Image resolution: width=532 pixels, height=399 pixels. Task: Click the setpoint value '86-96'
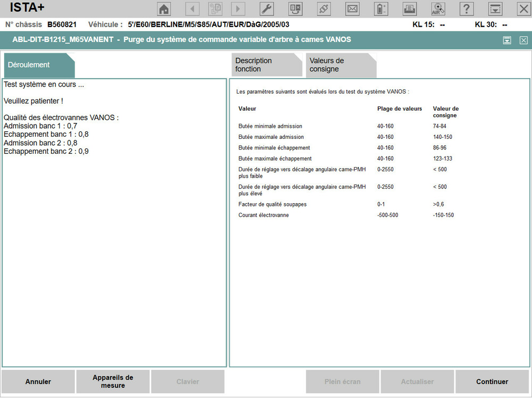[x=439, y=148]
